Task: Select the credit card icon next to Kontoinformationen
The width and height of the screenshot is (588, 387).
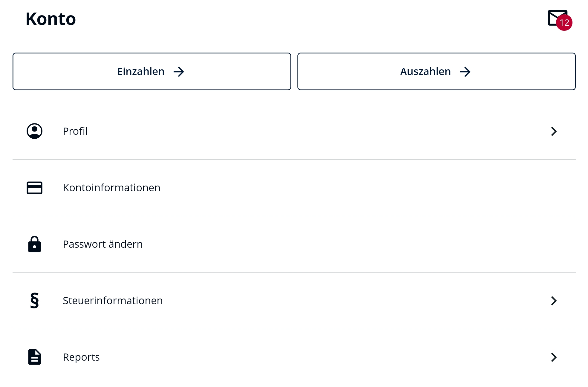Action: pyautogui.click(x=34, y=188)
